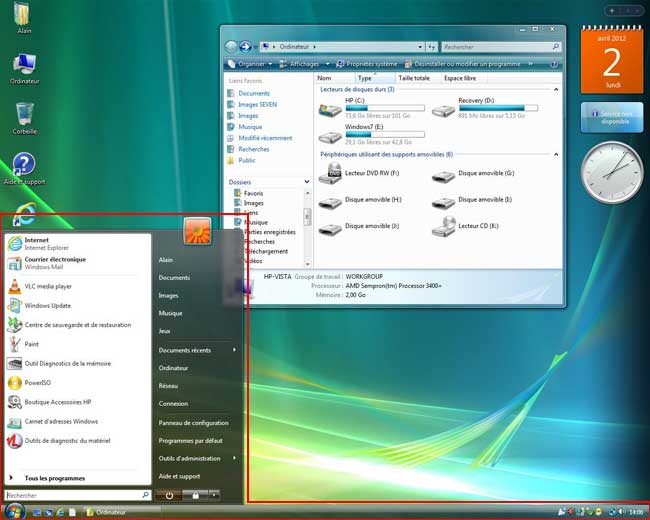
Task: Select Favoris in the folder tree
Action: point(249,193)
